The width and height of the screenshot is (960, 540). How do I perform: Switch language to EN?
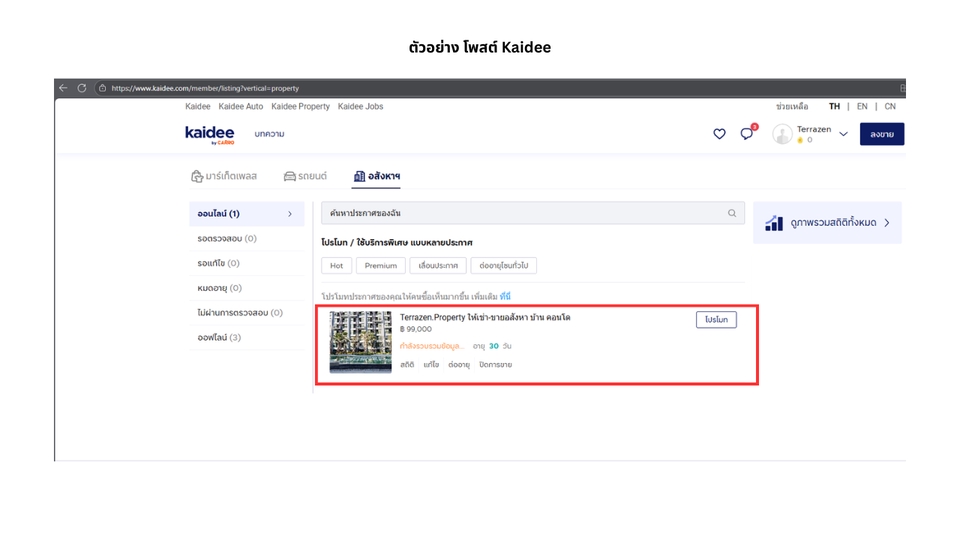click(862, 106)
